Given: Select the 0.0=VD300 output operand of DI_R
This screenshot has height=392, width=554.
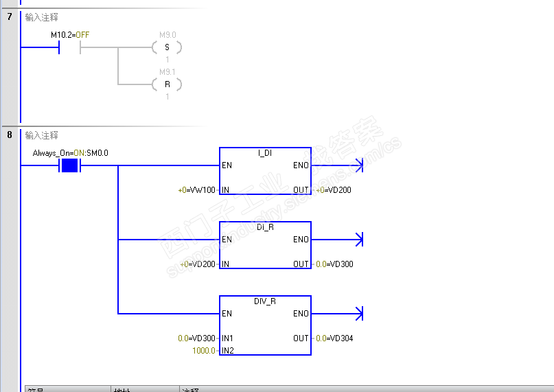Looking at the screenshot, I should pos(334,264).
